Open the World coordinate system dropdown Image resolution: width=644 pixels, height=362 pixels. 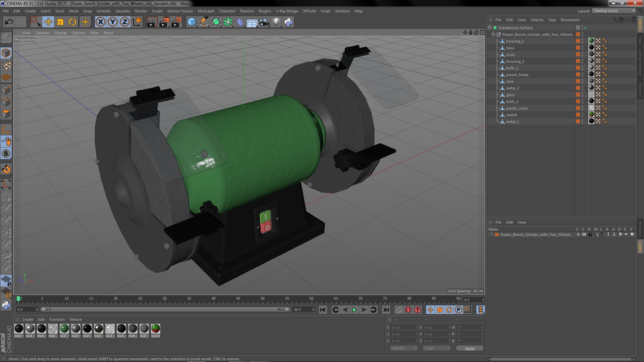404,349
